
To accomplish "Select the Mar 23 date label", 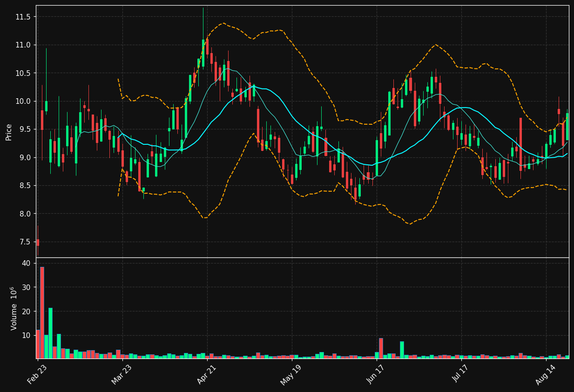I will [122, 374].
